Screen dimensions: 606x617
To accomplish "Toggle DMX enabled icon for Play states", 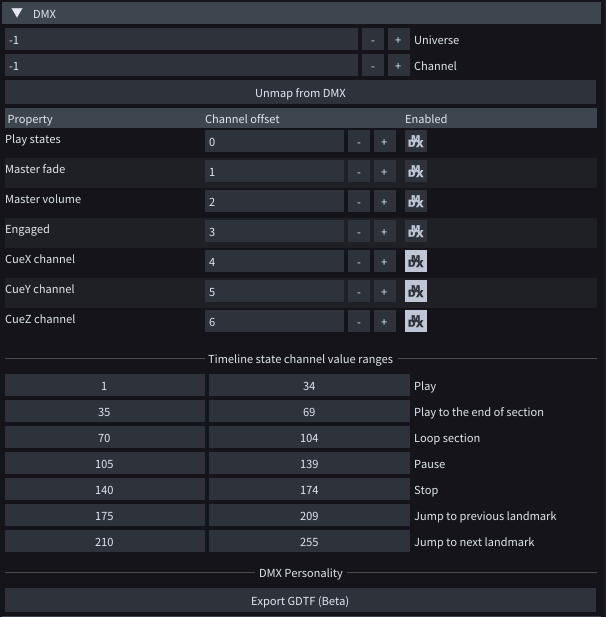I will point(415,142).
